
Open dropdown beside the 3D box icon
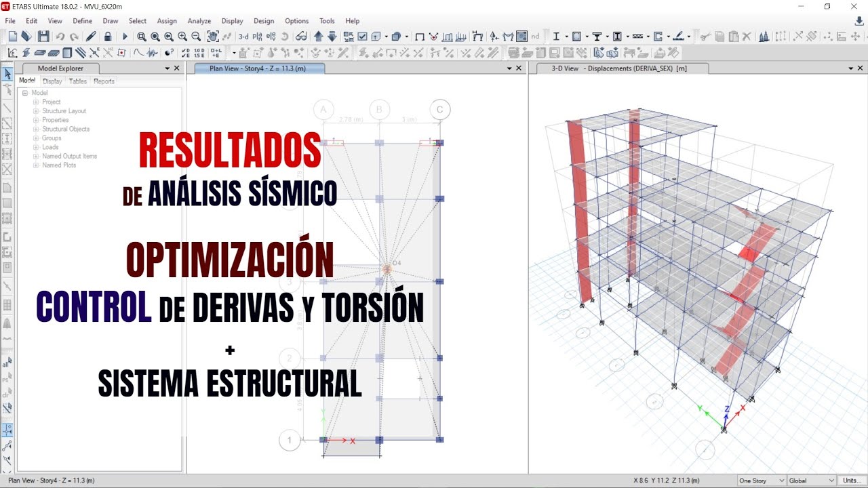(x=387, y=36)
